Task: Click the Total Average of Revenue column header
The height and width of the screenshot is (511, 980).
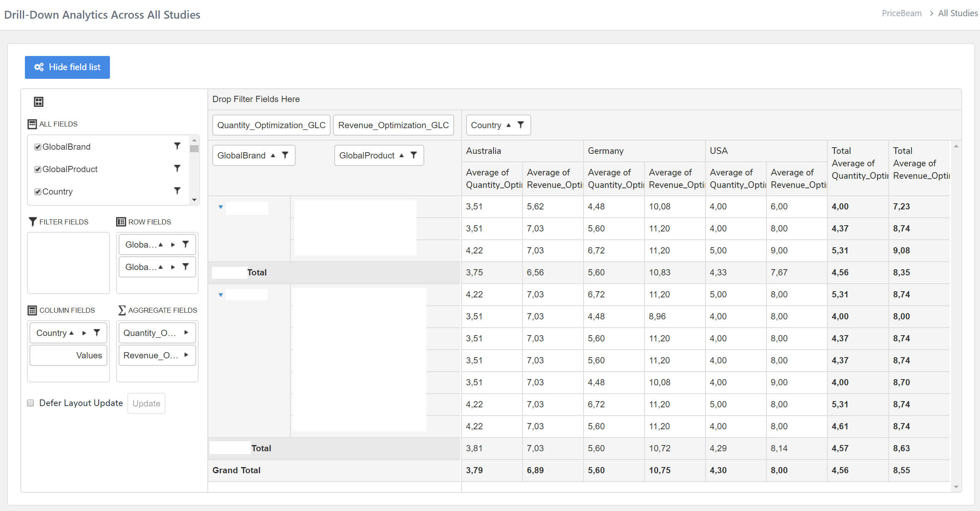Action: coord(919,168)
